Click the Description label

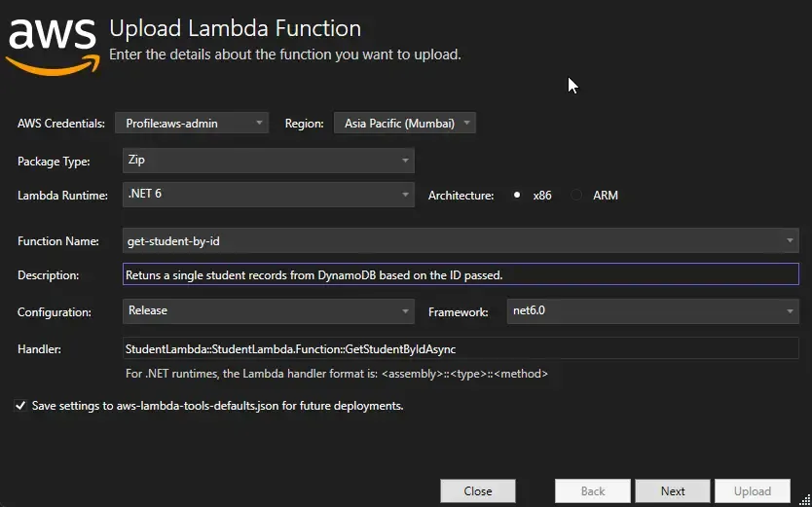coord(48,275)
